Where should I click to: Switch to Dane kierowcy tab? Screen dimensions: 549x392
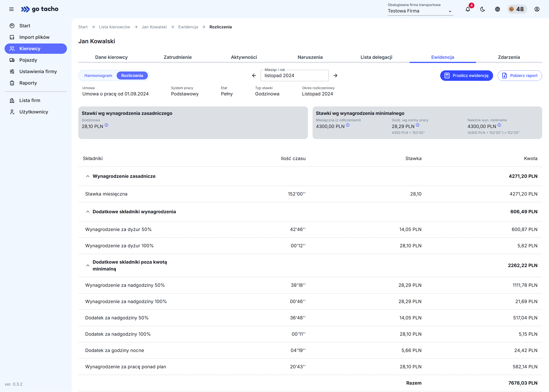click(112, 57)
